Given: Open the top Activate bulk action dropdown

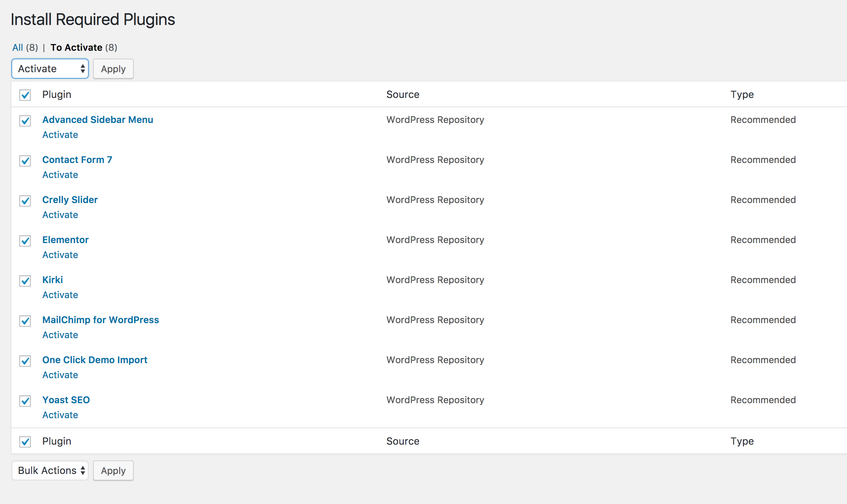Looking at the screenshot, I should (x=50, y=69).
